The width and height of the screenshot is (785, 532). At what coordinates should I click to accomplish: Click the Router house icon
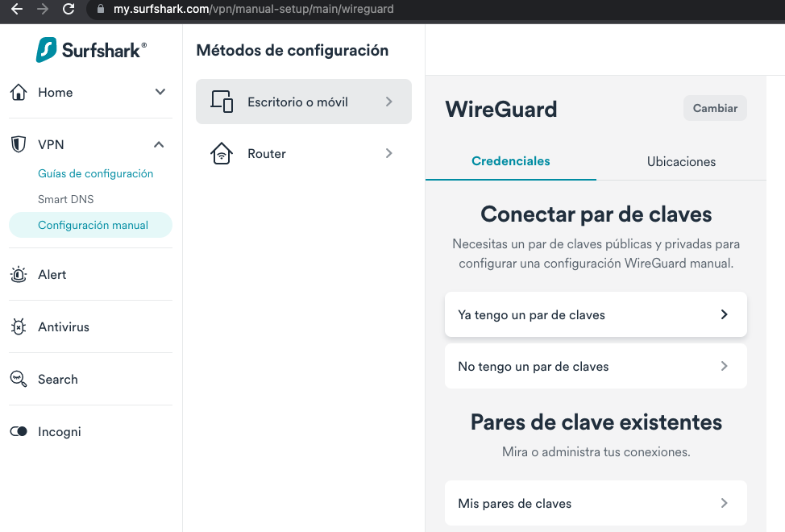(x=222, y=154)
